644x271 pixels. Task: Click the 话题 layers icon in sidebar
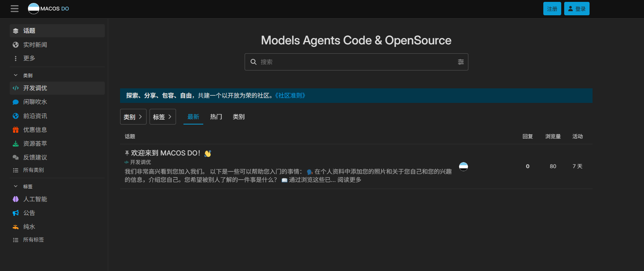(16, 31)
